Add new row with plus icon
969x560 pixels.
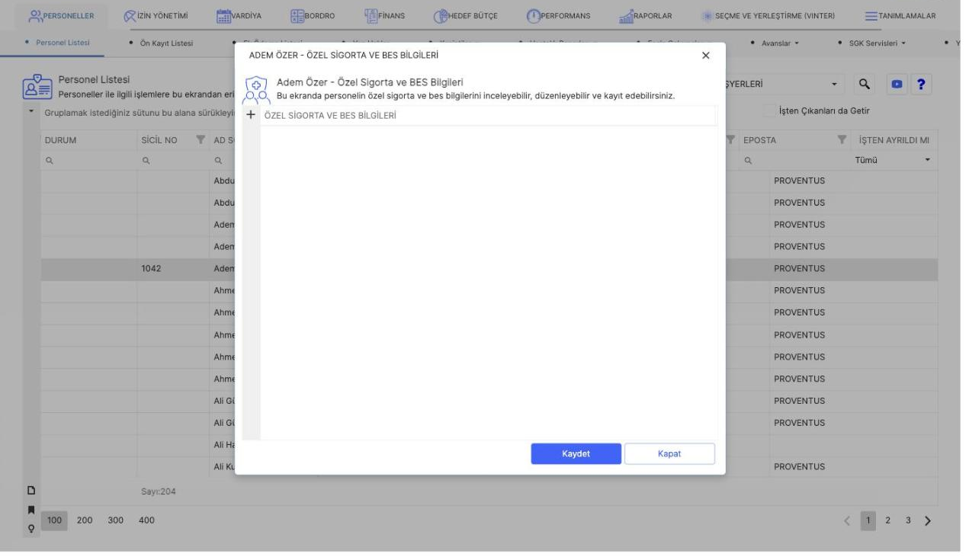(x=250, y=115)
